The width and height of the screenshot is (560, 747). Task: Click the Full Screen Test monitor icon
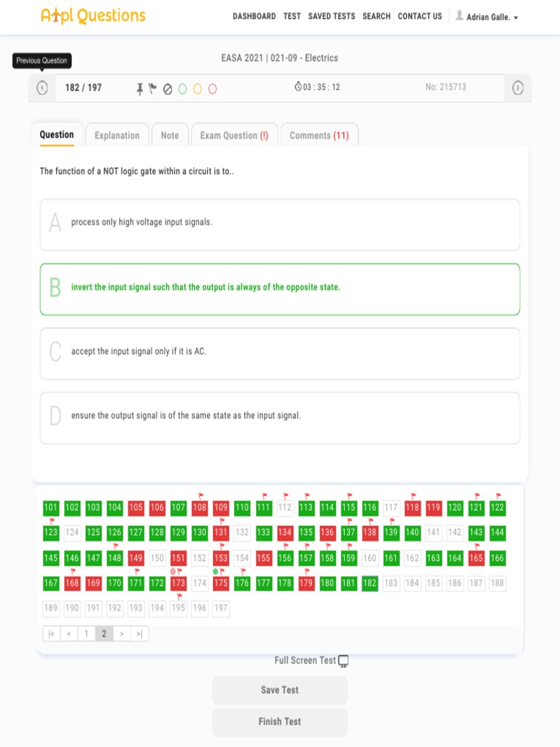343,661
